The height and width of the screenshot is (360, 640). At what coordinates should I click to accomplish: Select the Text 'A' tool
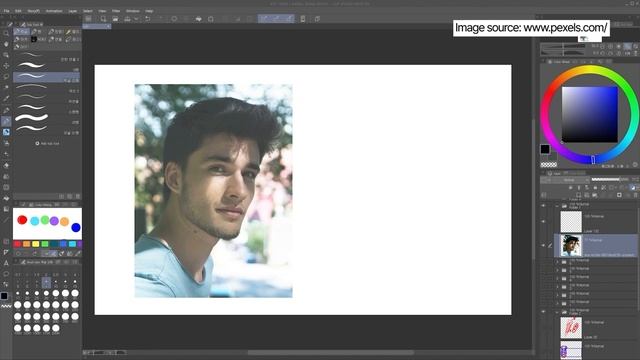tap(6, 263)
